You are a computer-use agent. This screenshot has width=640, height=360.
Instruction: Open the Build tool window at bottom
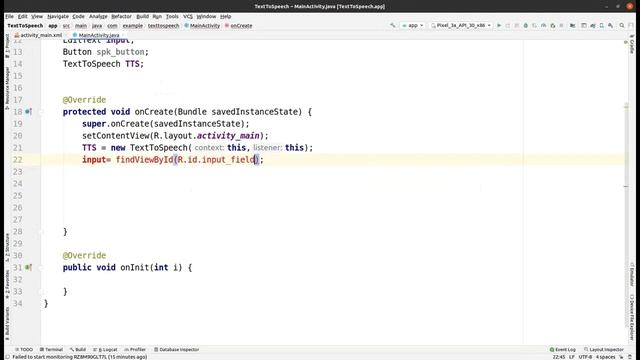pos(78,349)
